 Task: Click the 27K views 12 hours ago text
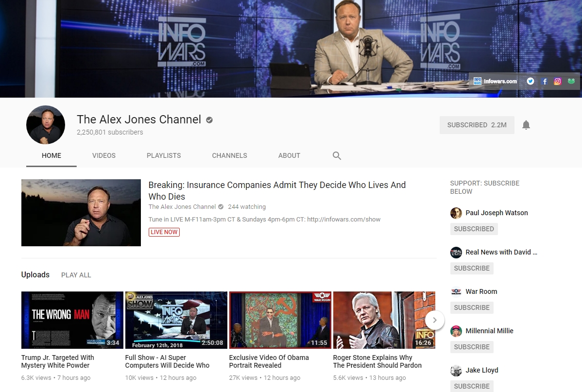[x=265, y=377]
